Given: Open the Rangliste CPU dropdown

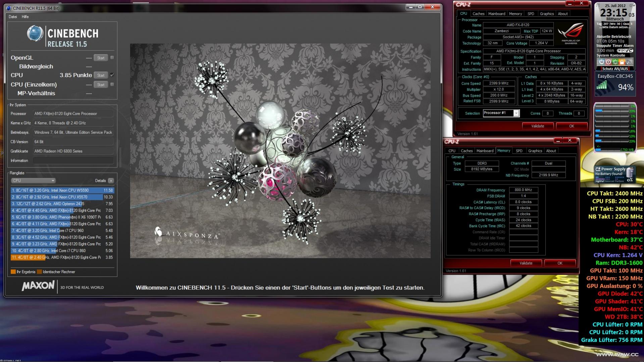Looking at the screenshot, I should pyautogui.click(x=33, y=180).
